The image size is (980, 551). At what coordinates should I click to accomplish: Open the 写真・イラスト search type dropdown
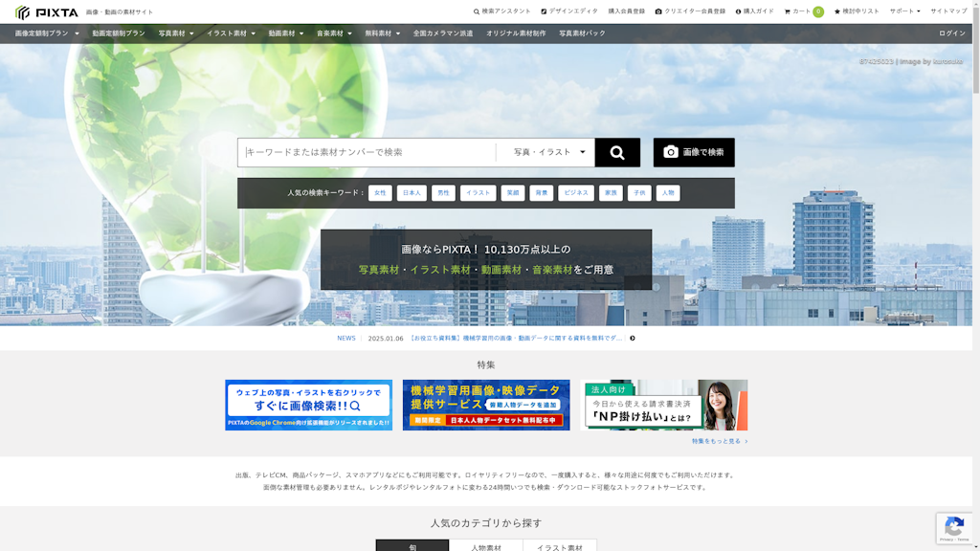coord(548,152)
